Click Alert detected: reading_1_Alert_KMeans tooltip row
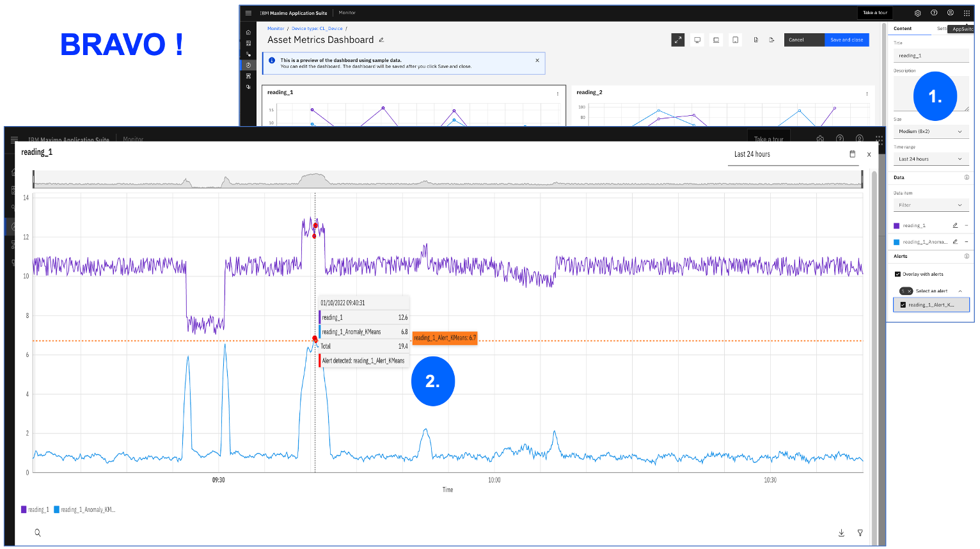 click(x=363, y=361)
